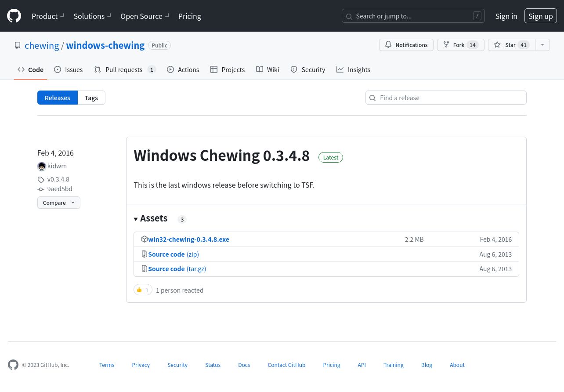Click the fork count 14
This screenshot has height=392, width=564.
coord(473,45)
